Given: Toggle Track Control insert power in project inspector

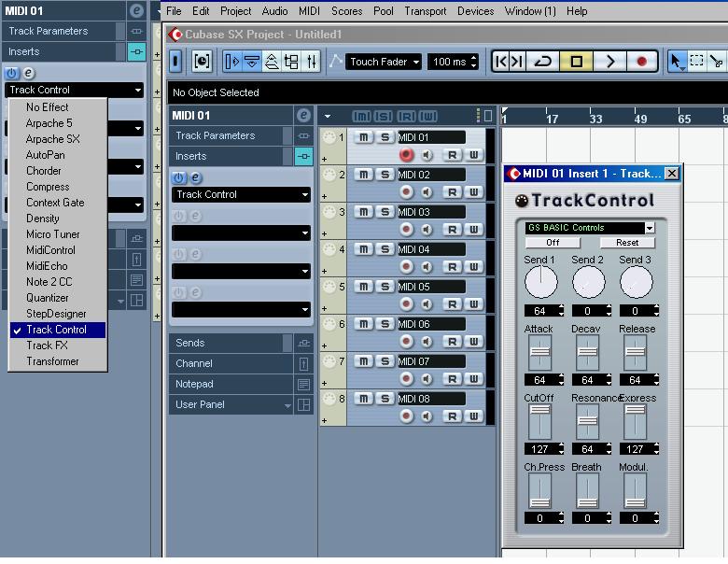Looking at the screenshot, I should tap(179, 177).
